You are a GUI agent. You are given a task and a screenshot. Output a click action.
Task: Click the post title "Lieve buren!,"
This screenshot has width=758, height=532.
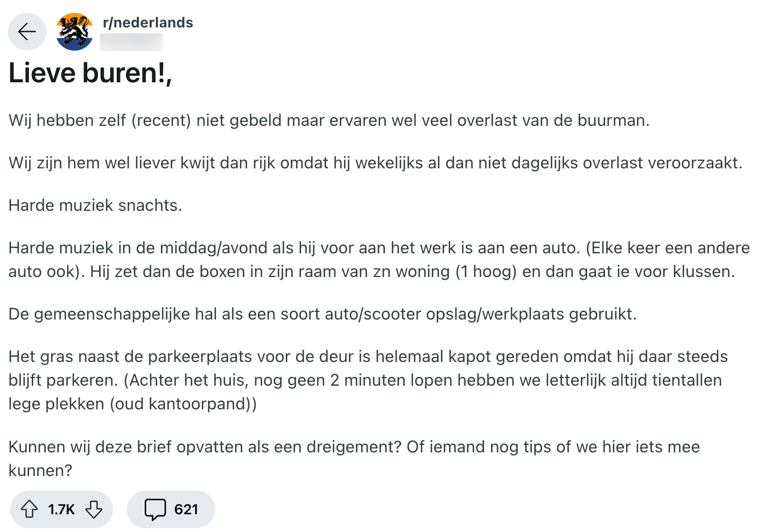click(x=90, y=73)
